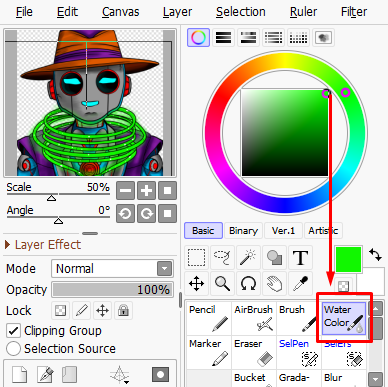Create a new layer mask
The height and width of the screenshot is (387, 388).
[x=160, y=374]
